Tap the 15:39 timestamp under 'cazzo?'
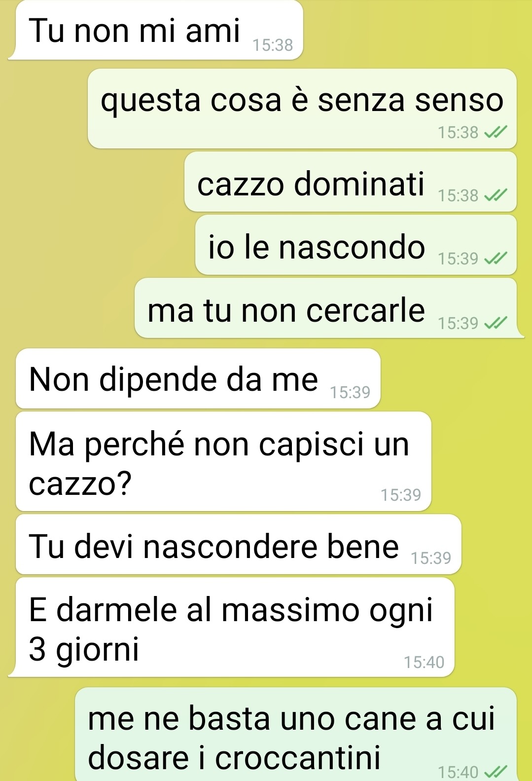Screen dimensions: 532x781 coord(401,495)
